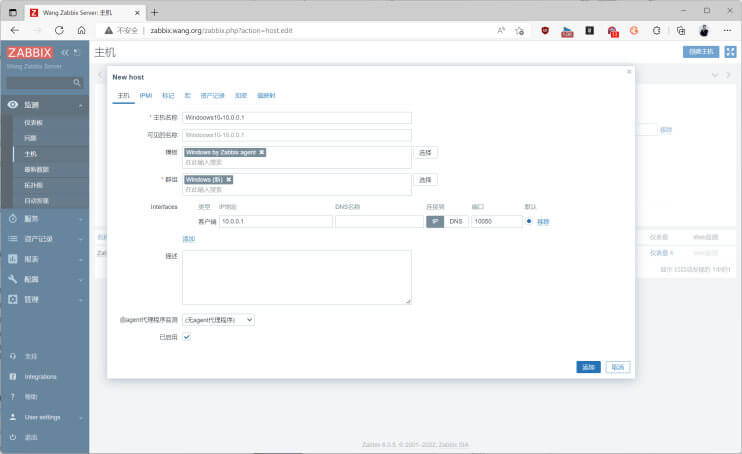Viewport: 742px width, 454px height.
Task: Click the gear icon of the Administration menu
Action: (13, 299)
